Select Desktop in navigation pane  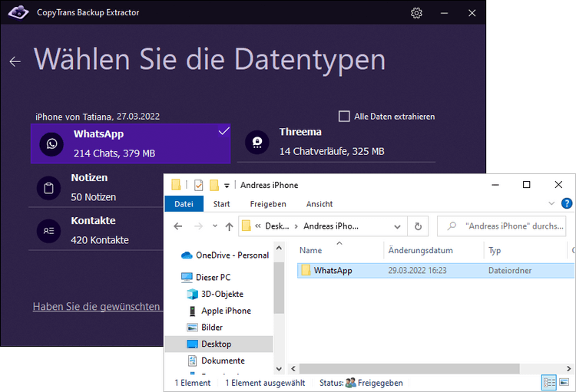pyautogui.click(x=219, y=344)
